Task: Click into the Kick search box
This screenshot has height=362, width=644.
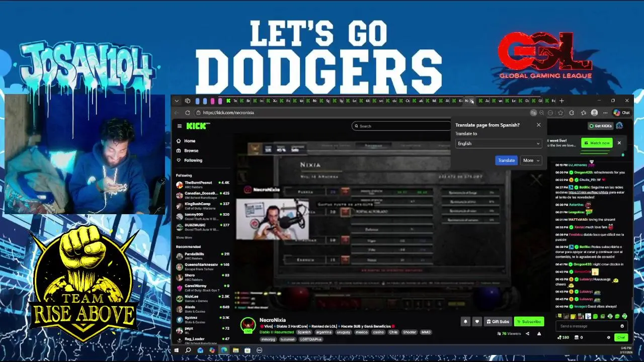Action: click(x=401, y=126)
